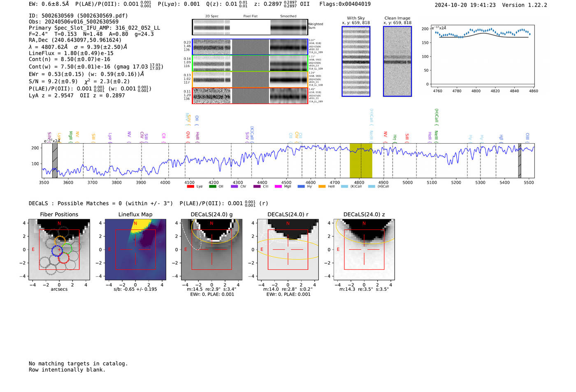The width and height of the screenshot is (576, 392).
Task: Click the Primary Spec_Slot_IFU_AMP text line
Action: tap(94, 28)
